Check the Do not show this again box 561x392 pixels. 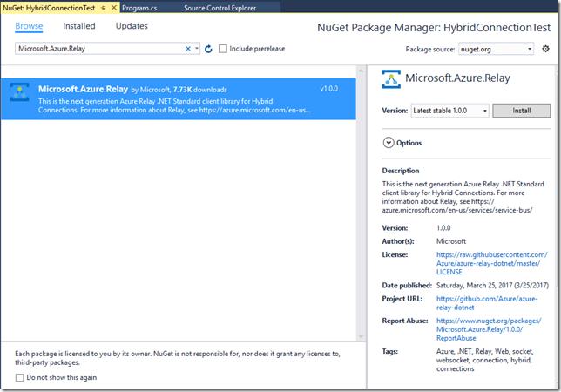click(20, 377)
